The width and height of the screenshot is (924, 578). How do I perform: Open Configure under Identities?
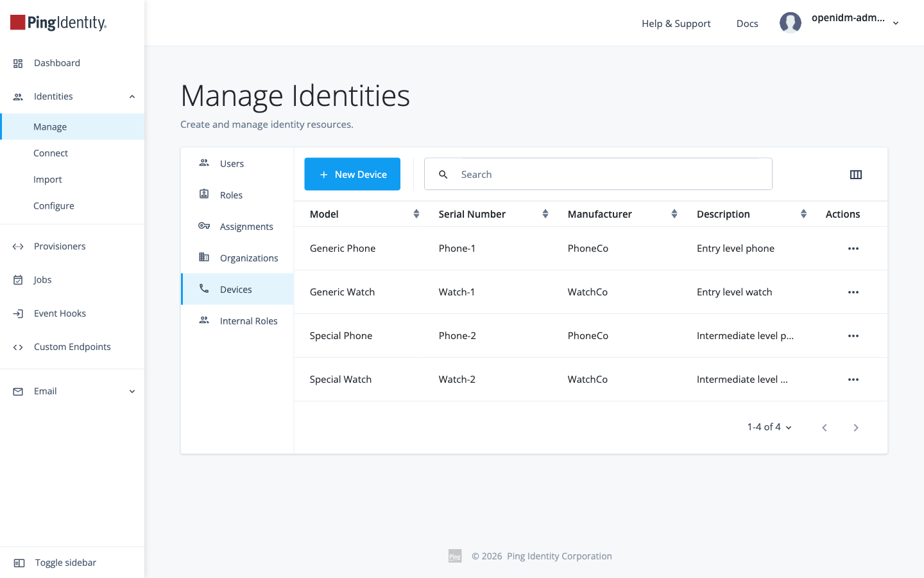click(73, 206)
